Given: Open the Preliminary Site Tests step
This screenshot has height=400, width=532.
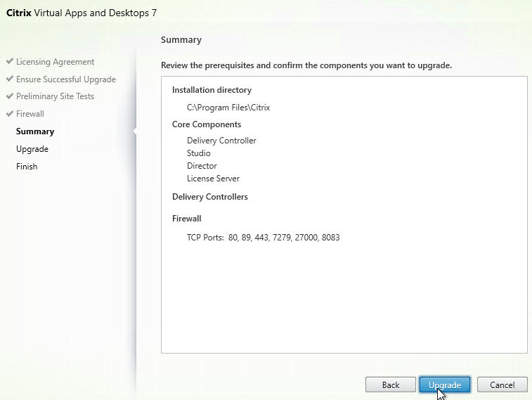Looking at the screenshot, I should tap(55, 96).
